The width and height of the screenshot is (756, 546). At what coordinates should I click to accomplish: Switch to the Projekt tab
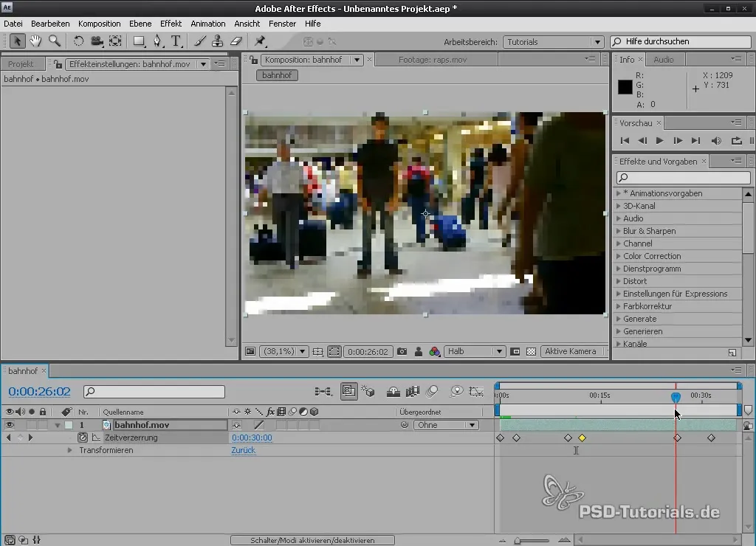pyautogui.click(x=21, y=64)
